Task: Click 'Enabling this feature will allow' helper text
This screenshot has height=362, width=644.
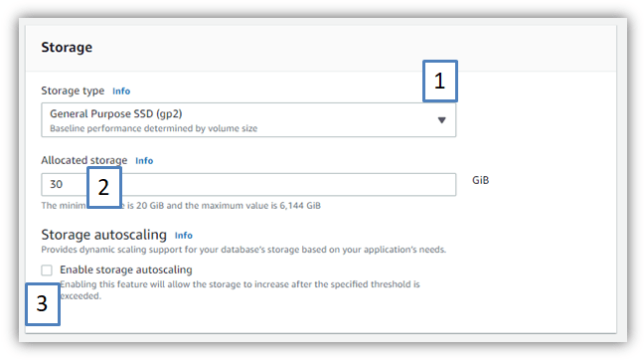Action: pos(240,290)
